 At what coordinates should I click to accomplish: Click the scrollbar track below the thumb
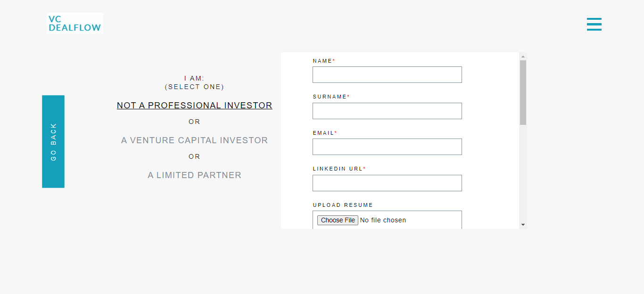(523, 174)
